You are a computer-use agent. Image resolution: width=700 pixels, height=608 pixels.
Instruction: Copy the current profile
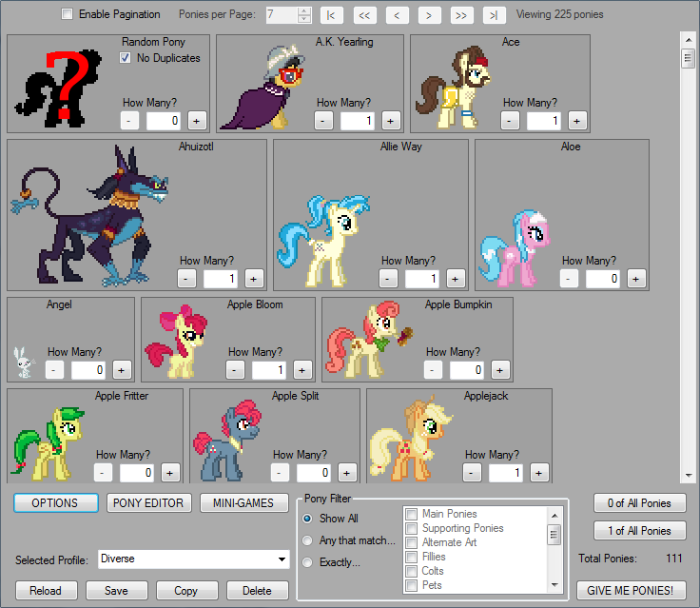(x=186, y=591)
